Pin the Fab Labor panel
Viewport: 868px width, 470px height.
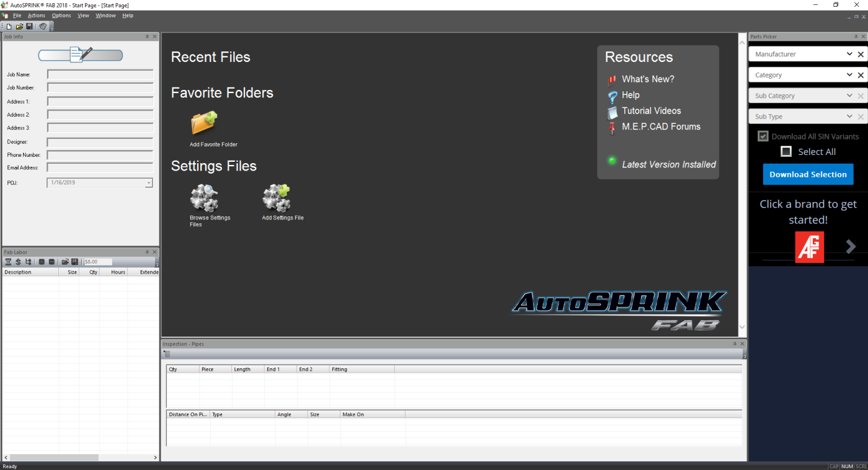pos(147,252)
